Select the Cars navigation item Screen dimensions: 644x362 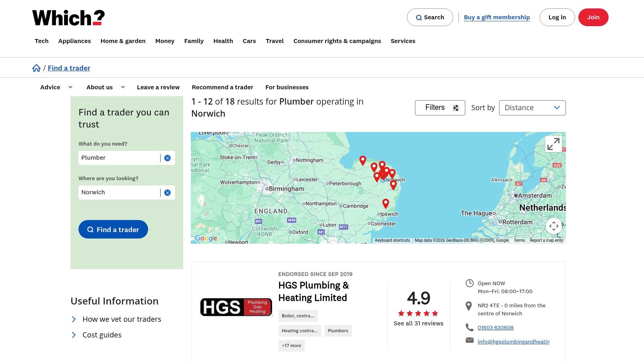249,41
